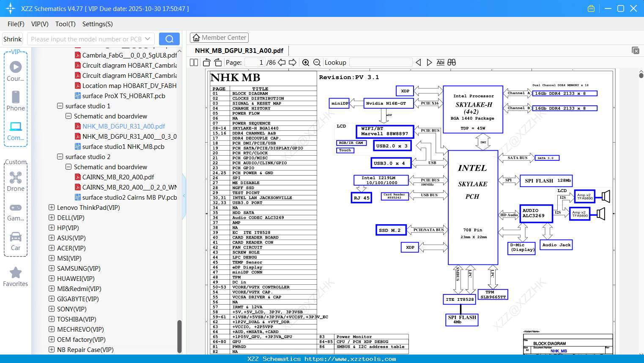Click the Shrink button
Screen dimensions: 644x363
click(x=12, y=39)
